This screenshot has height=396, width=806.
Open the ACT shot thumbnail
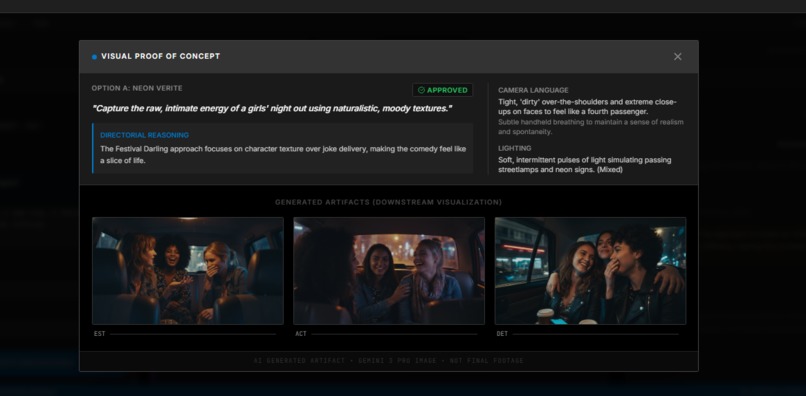(389, 271)
